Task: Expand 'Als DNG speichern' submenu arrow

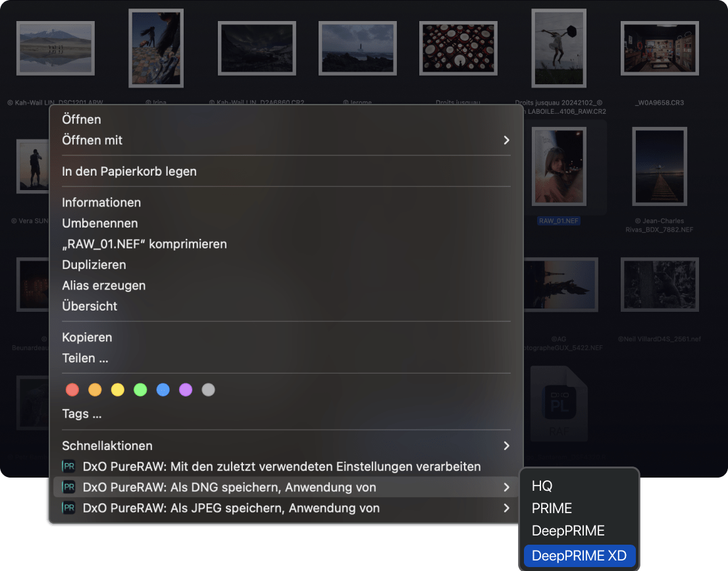Action: (507, 487)
